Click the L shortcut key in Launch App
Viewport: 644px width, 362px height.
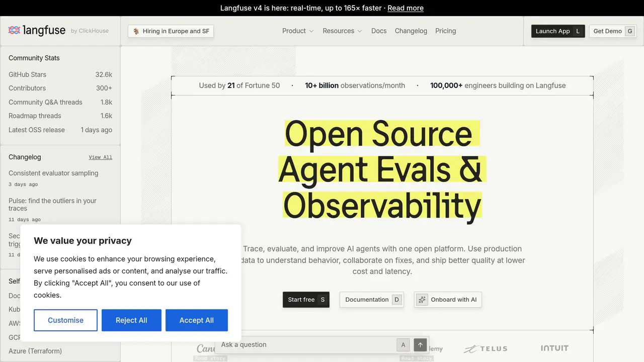click(x=578, y=31)
